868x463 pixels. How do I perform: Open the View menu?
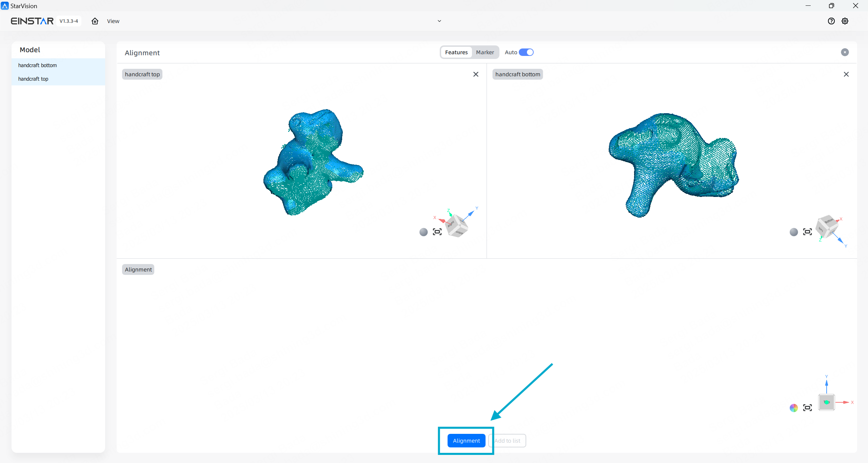pyautogui.click(x=113, y=21)
